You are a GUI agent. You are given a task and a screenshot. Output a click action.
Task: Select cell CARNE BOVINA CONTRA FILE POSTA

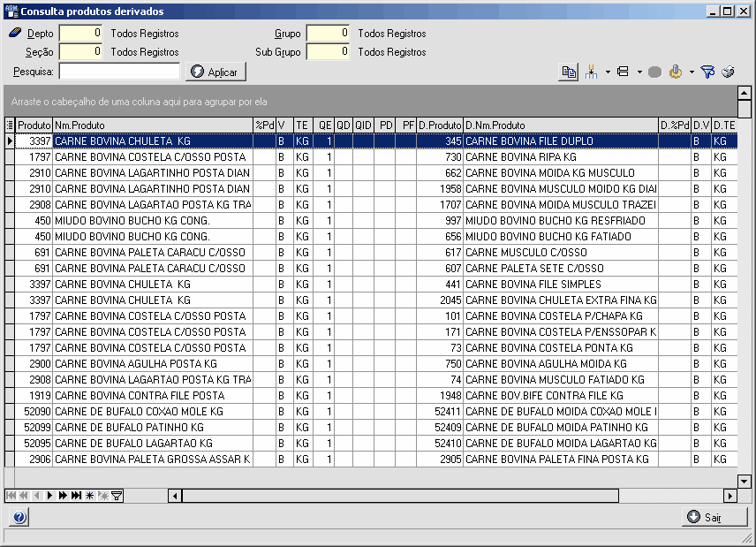pos(153,396)
